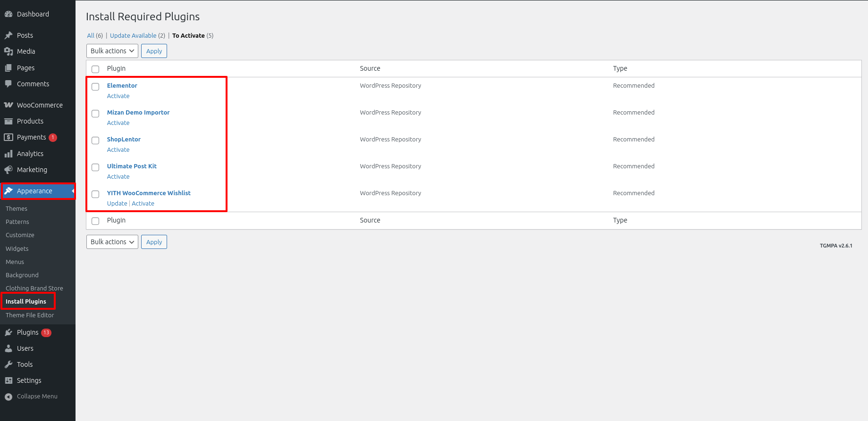Click the top Apply button
This screenshot has width=868, height=421.
click(x=154, y=51)
